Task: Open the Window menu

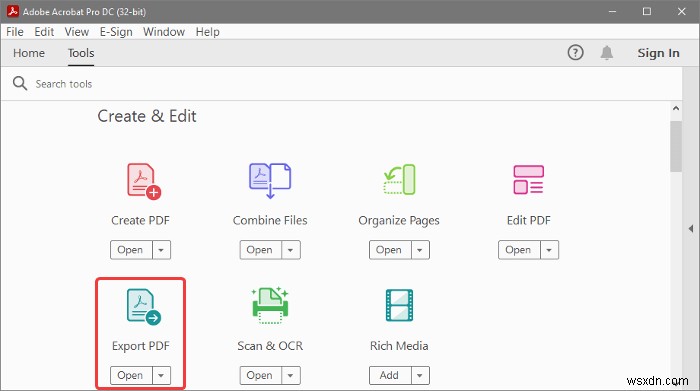Action: coord(164,32)
